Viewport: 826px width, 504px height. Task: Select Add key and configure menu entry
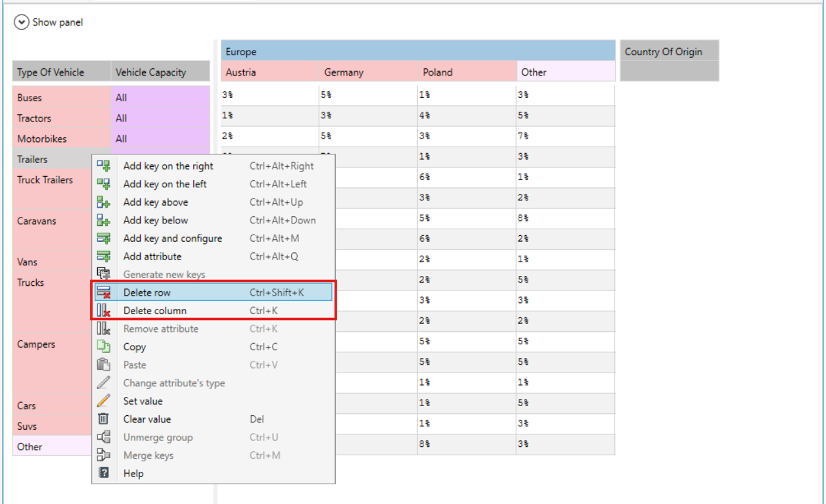tap(213, 239)
